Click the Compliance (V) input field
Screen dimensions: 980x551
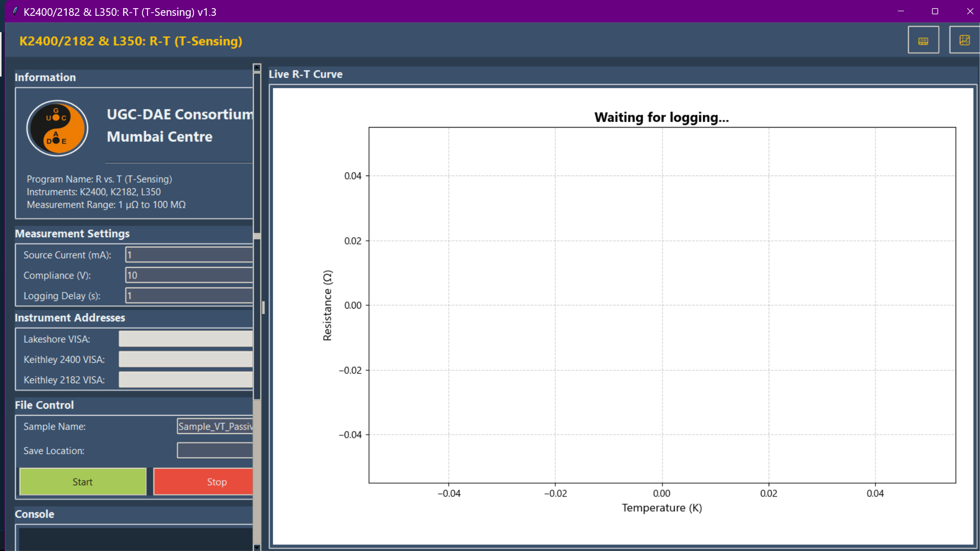(x=189, y=275)
